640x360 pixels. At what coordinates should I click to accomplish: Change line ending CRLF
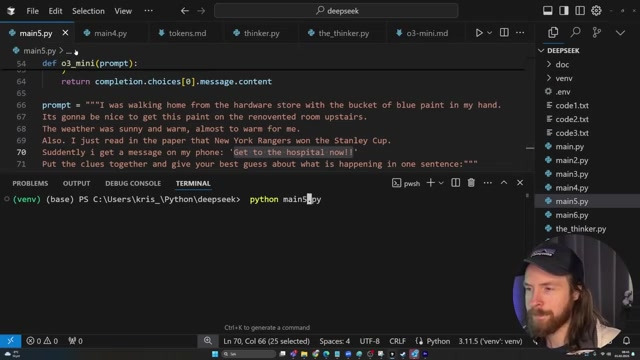(398, 341)
